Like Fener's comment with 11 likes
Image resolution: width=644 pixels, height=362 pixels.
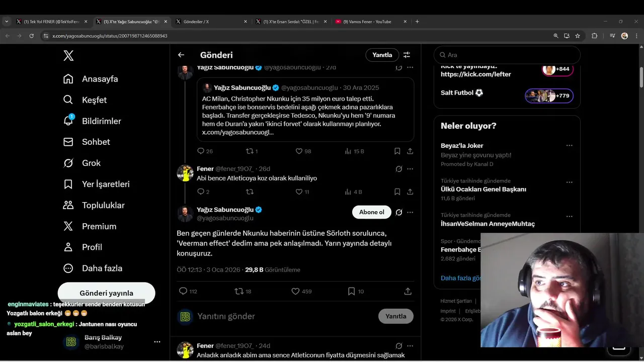point(299,192)
